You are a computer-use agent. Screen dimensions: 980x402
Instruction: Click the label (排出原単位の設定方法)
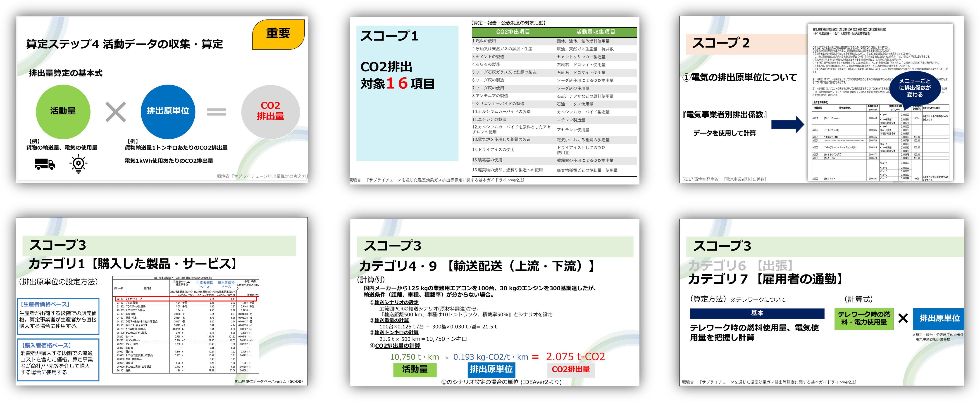click(x=58, y=281)
